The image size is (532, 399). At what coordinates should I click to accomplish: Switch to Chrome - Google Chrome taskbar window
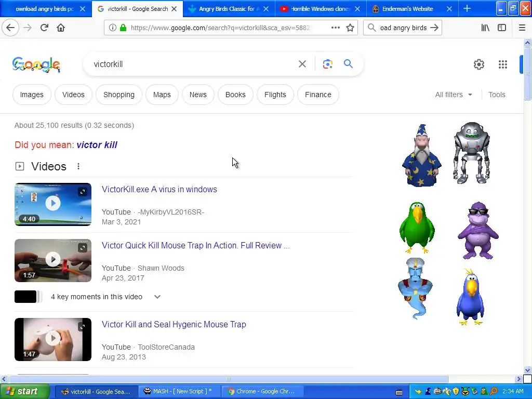261,391
